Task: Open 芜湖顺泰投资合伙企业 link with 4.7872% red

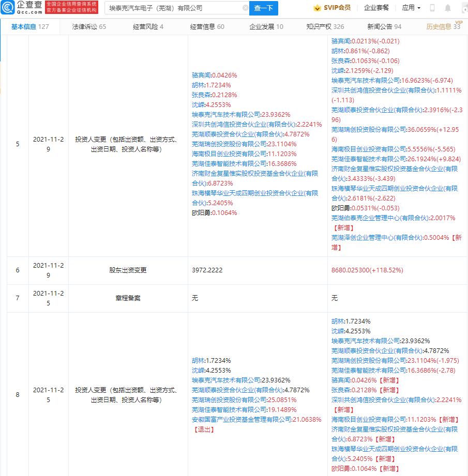Action: pyautogui.click(x=237, y=134)
